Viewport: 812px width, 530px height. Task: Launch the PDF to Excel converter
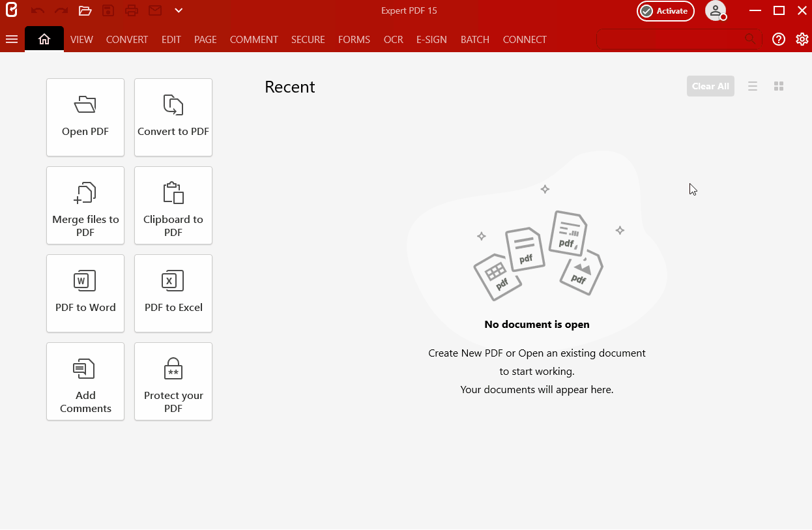tap(173, 293)
